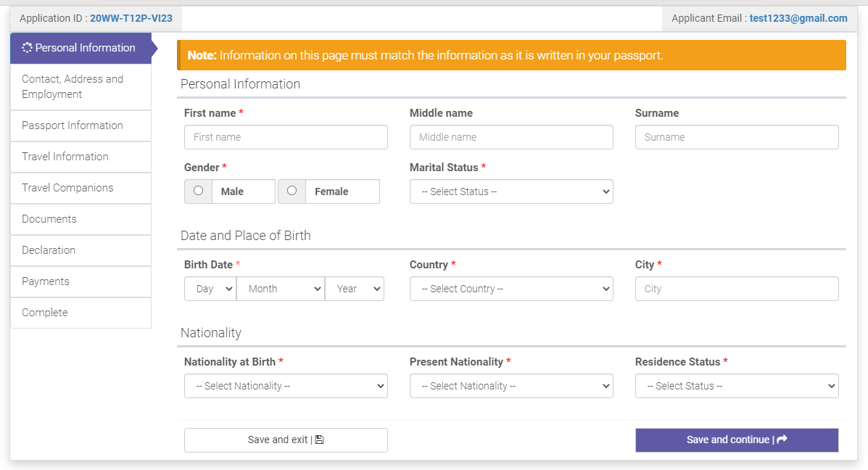Select the Male radio button
Screen dimensions: 868x470
[198, 191]
